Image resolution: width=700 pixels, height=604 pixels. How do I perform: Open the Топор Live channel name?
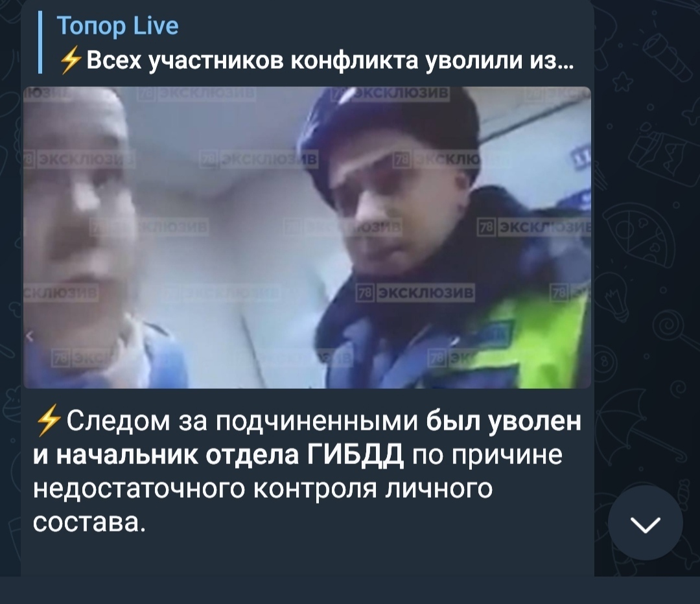[117, 25]
